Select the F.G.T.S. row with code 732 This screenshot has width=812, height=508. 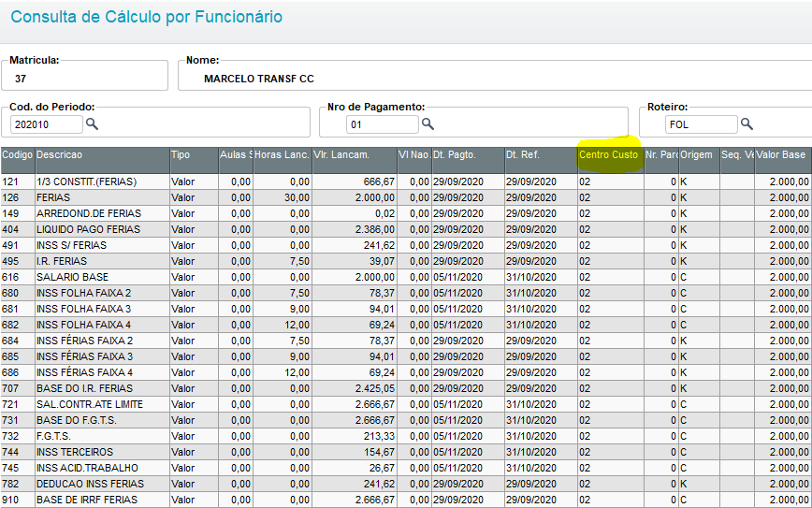(x=406, y=436)
